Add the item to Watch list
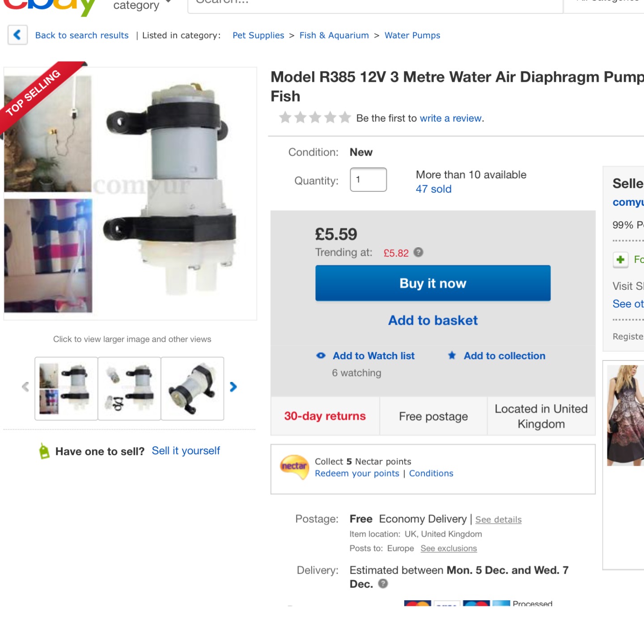The image size is (644, 644). [373, 356]
